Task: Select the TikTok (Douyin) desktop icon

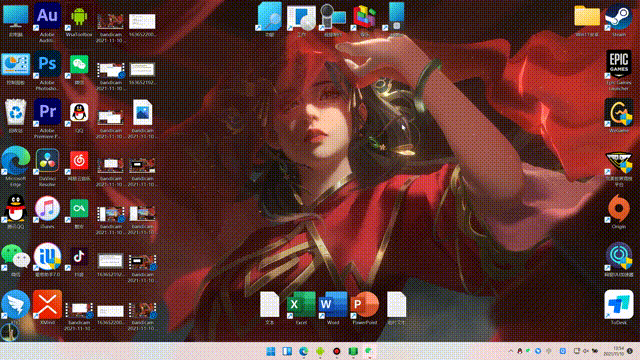Action: point(79,257)
